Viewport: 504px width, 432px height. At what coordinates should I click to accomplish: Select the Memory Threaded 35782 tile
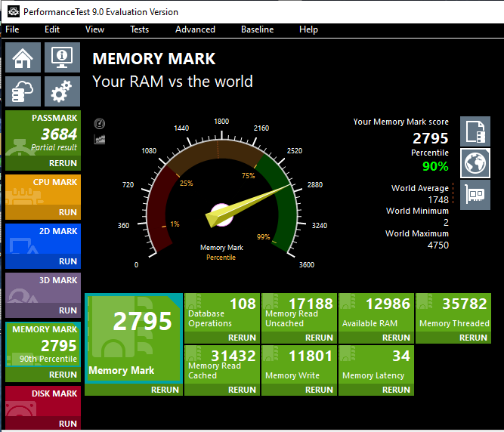tap(453, 312)
